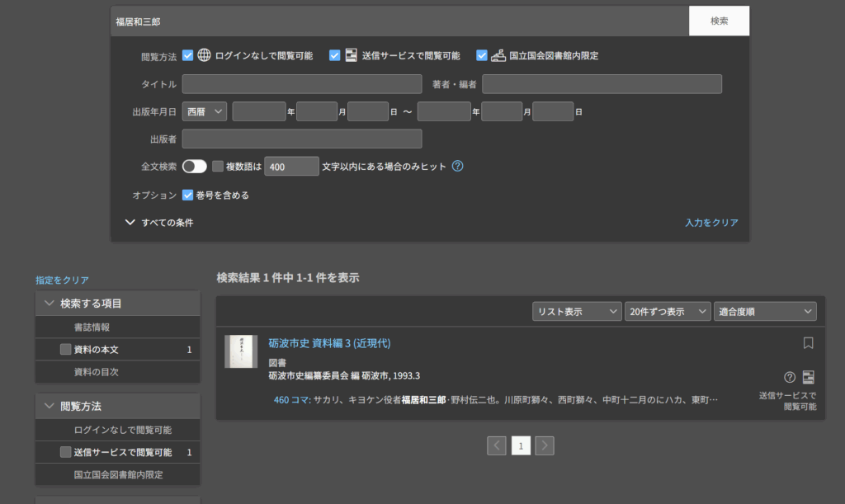Go to the previous results page arrow
The image size is (845, 504).
tap(497, 445)
